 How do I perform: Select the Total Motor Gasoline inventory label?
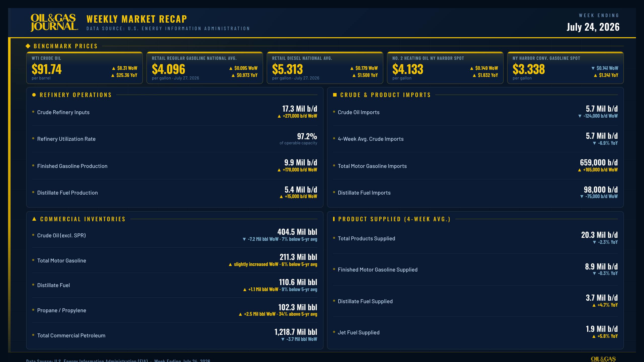tap(62, 261)
